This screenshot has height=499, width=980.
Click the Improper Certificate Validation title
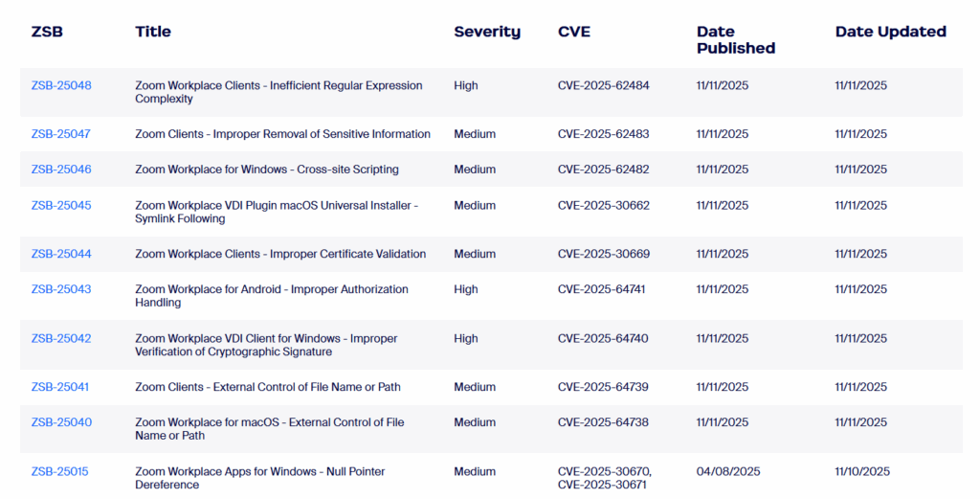coord(280,254)
